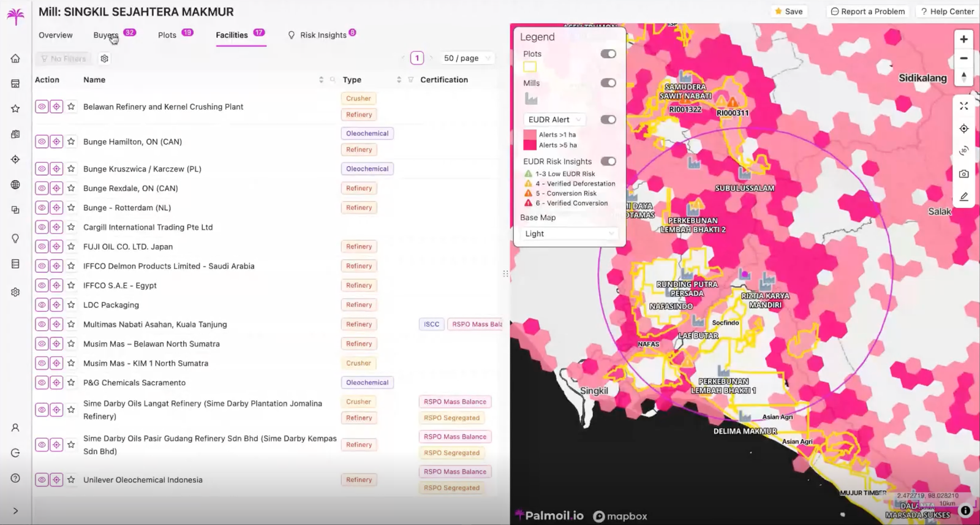Toggle Plots layer in Legend
This screenshot has height=525, width=980.
[x=608, y=54]
